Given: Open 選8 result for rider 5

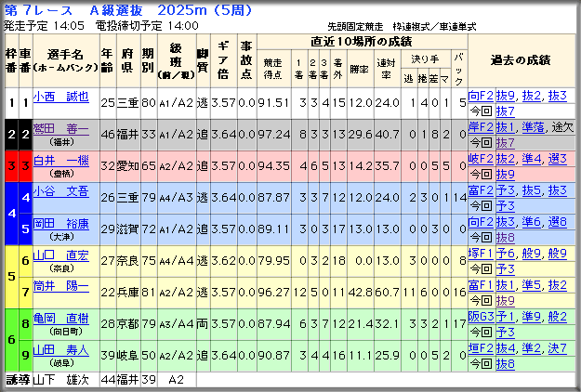Looking at the screenshot, I should pyautogui.click(x=557, y=222).
